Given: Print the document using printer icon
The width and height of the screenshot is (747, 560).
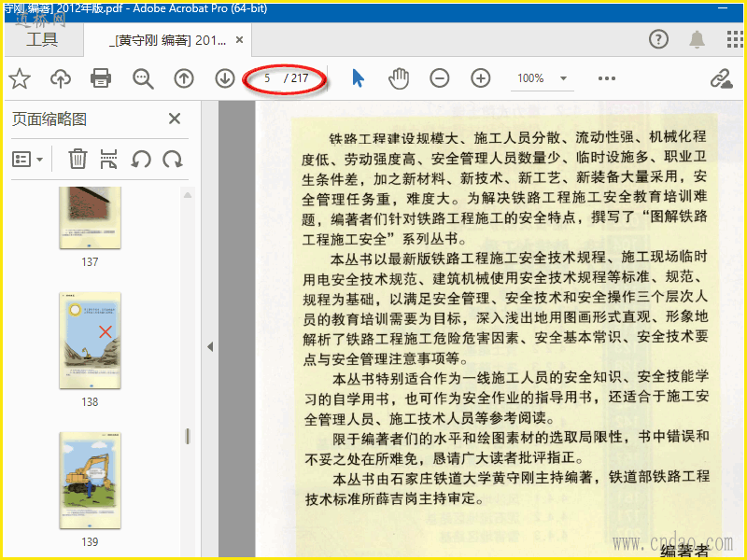Looking at the screenshot, I should click(101, 78).
